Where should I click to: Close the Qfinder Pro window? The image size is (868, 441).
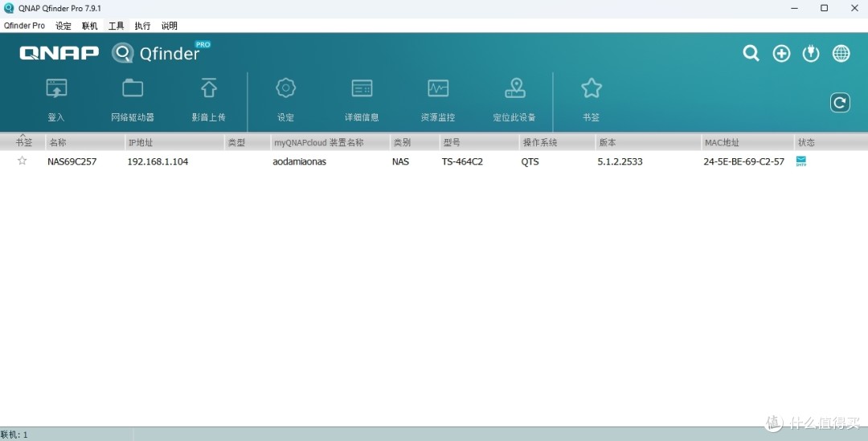pyautogui.click(x=854, y=8)
